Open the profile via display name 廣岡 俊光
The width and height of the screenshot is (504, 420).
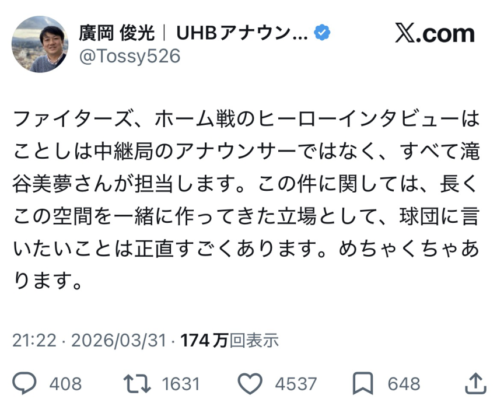point(117,33)
